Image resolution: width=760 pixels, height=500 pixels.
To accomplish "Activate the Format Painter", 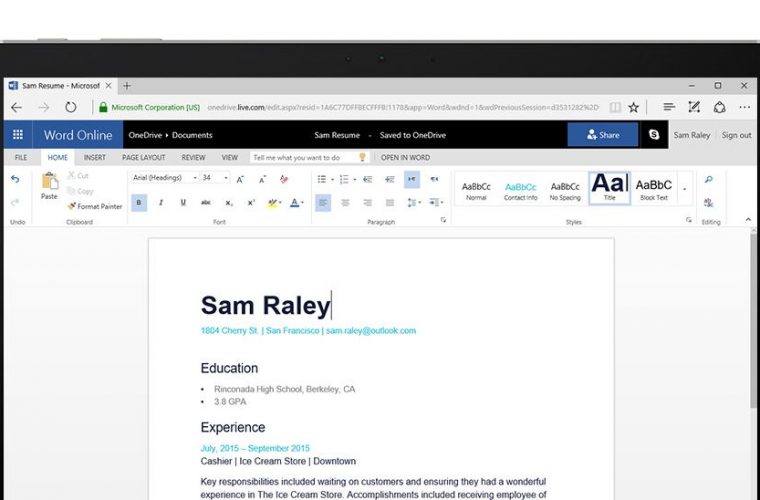I will pos(95,206).
